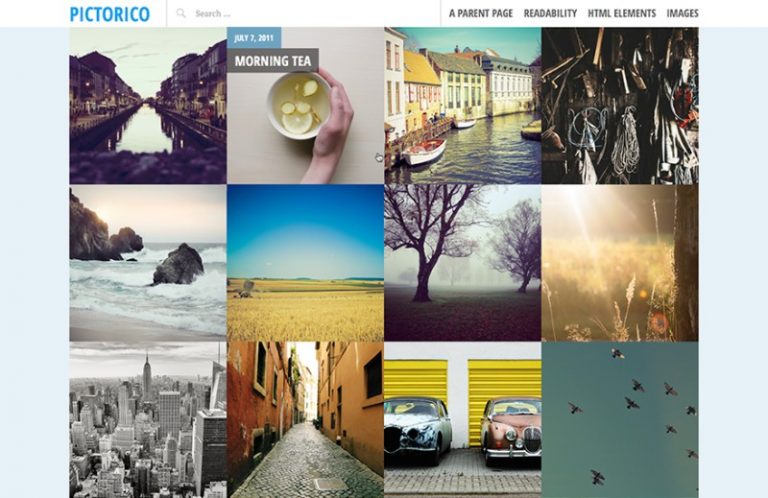Open the purple canal at dusk thumbnail
This screenshot has height=498, width=768.
[148, 106]
